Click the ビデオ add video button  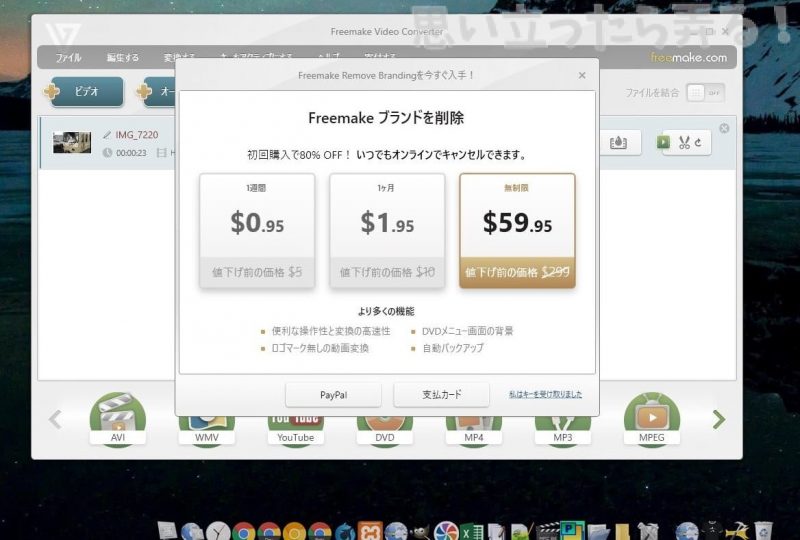pos(87,92)
